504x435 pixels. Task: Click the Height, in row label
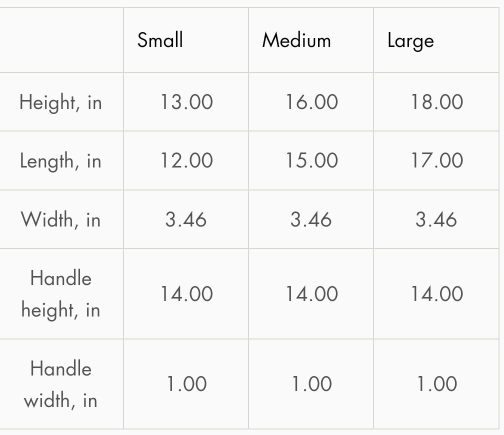[60, 102]
